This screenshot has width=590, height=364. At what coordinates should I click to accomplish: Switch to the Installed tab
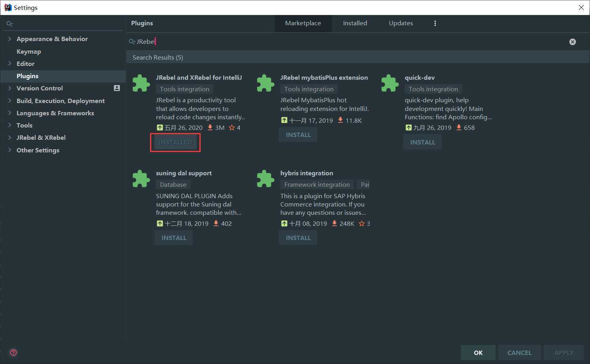pyautogui.click(x=355, y=23)
